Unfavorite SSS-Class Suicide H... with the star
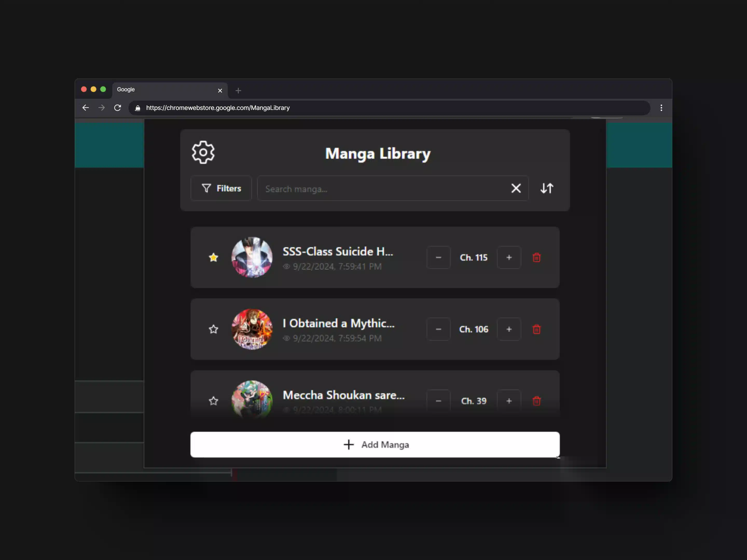Image resolution: width=747 pixels, height=560 pixels. point(213,257)
